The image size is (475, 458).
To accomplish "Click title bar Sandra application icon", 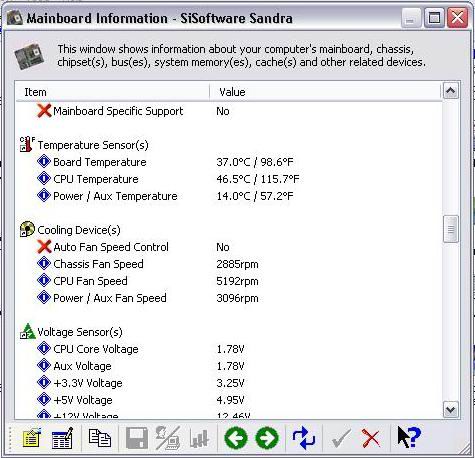I will (15, 18).
